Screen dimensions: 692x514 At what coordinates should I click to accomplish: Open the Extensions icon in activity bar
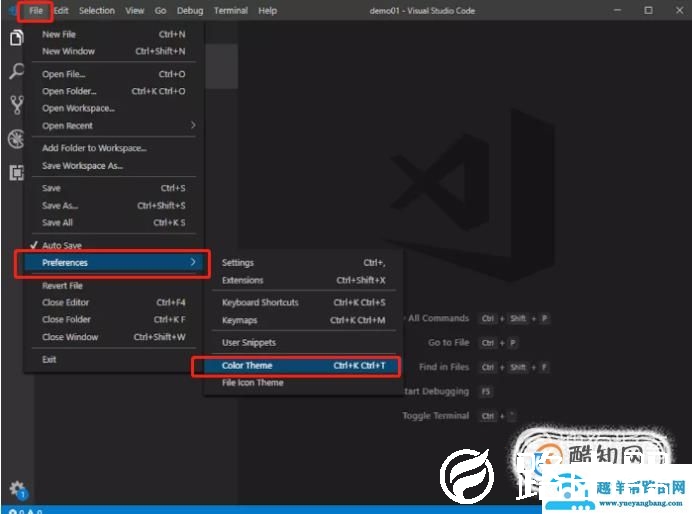point(16,173)
